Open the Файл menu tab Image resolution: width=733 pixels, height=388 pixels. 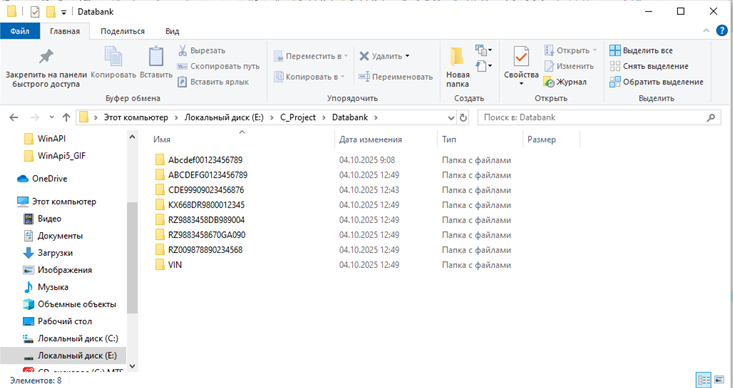point(20,31)
